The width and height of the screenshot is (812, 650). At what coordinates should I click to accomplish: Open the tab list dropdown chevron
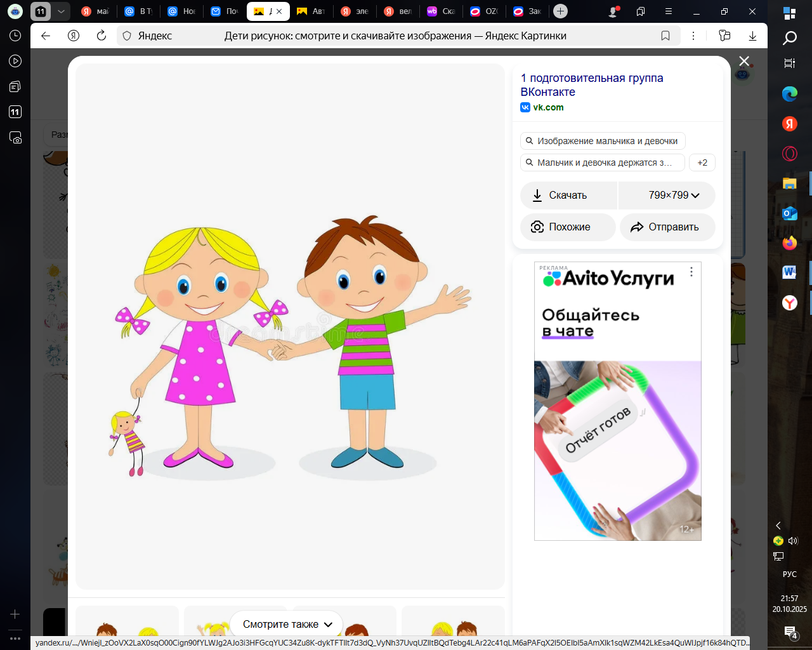click(x=61, y=11)
